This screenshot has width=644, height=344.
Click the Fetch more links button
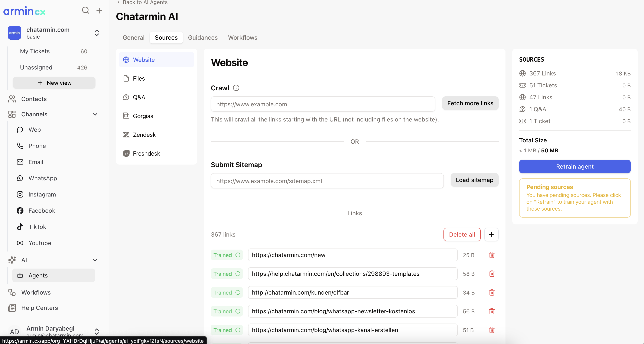pyautogui.click(x=470, y=103)
